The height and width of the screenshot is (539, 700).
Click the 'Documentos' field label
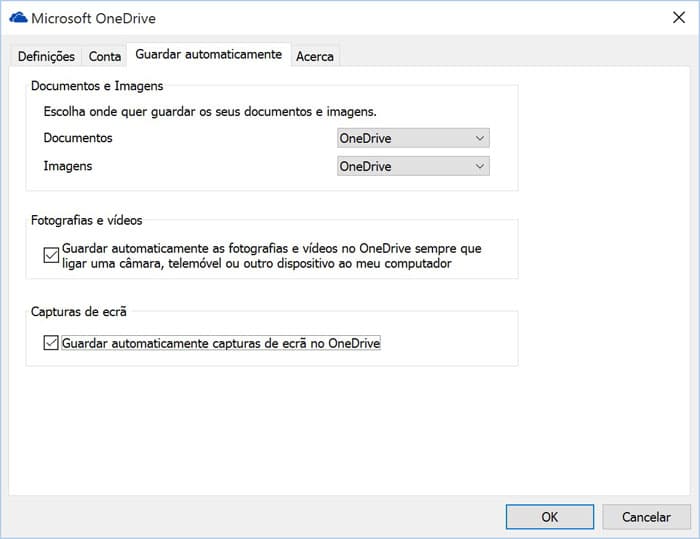(78, 138)
